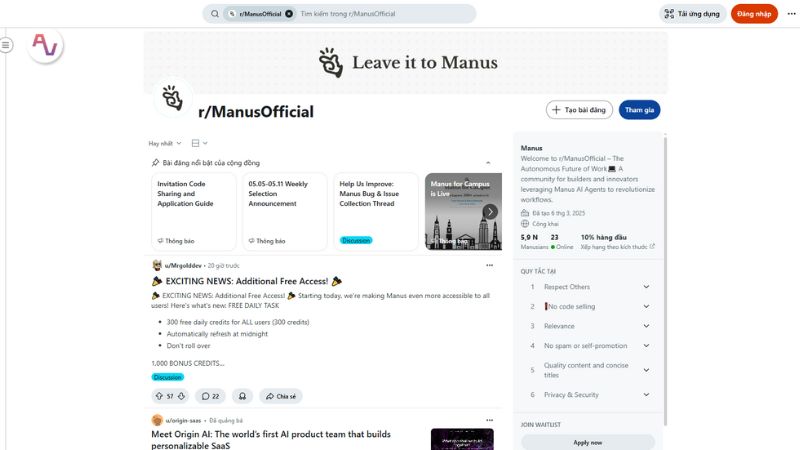
Task: Click the search magnifier icon
Action: click(x=215, y=14)
